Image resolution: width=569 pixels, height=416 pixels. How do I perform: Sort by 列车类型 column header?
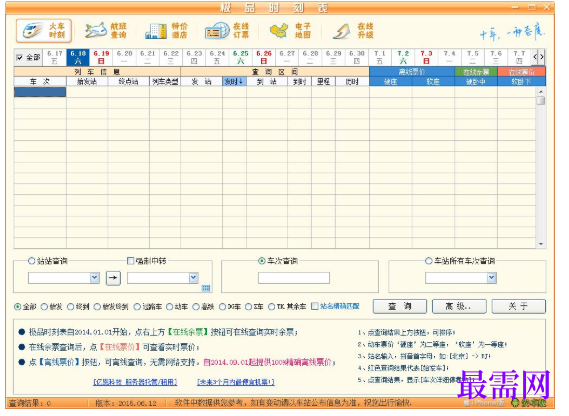pyautogui.click(x=165, y=82)
